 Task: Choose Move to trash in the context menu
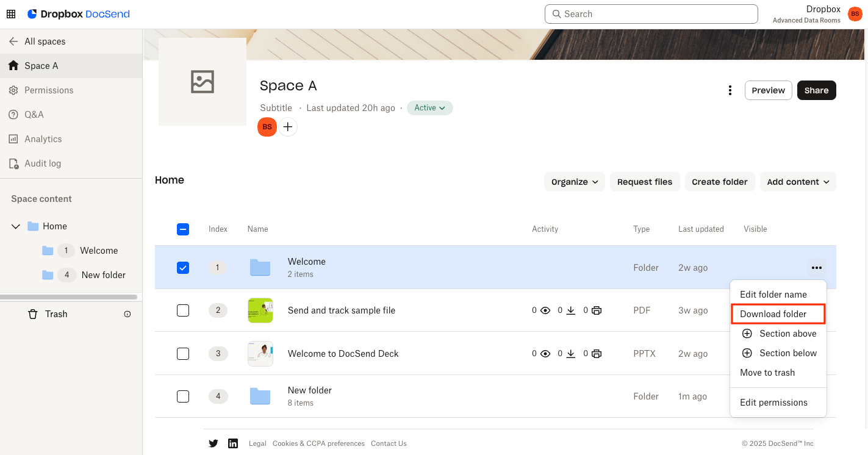[x=767, y=372]
